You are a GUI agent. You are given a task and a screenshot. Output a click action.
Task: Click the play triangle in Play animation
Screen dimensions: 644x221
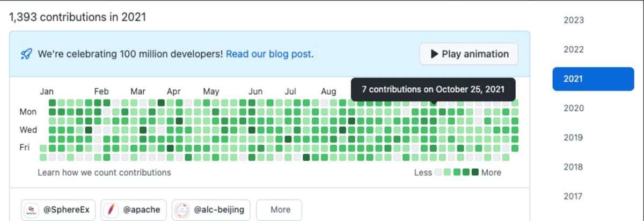tap(435, 54)
